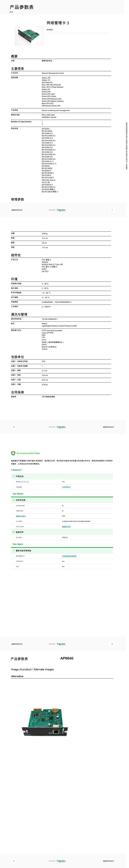The width and height of the screenshot is (129, 868).
Task: Click the AP9640 model number under title
Action: (x=49, y=30)
